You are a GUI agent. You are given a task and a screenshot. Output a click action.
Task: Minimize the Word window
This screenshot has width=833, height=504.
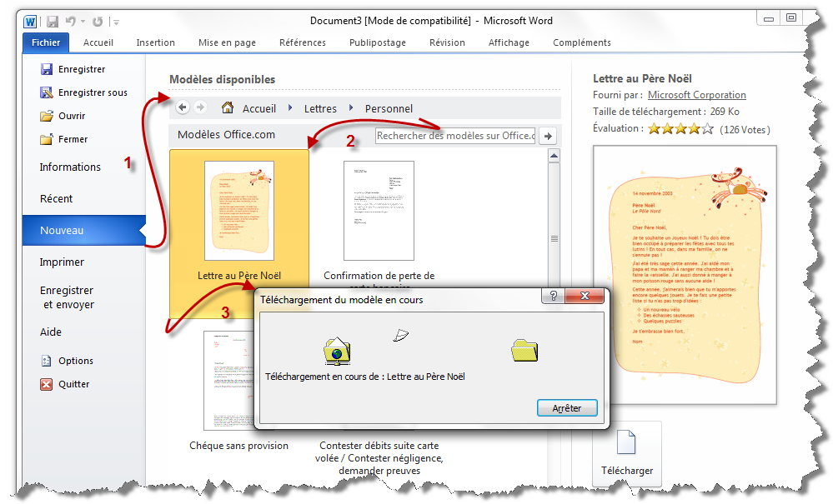769,18
